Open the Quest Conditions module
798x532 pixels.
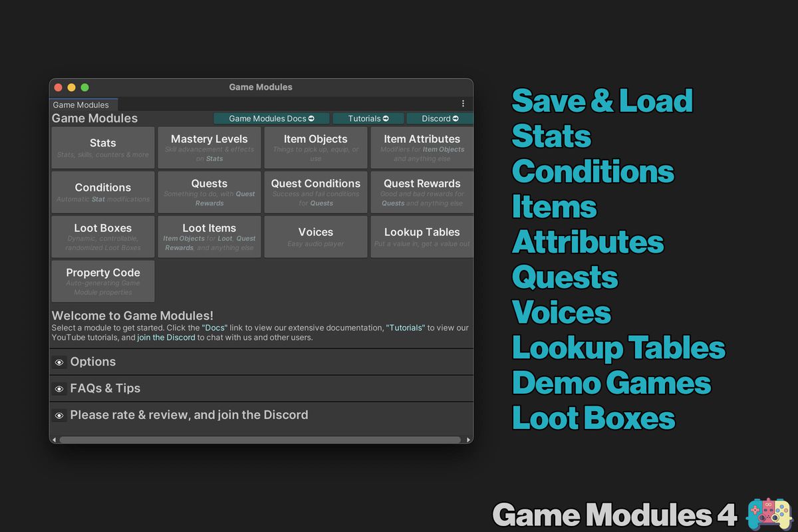point(316,192)
